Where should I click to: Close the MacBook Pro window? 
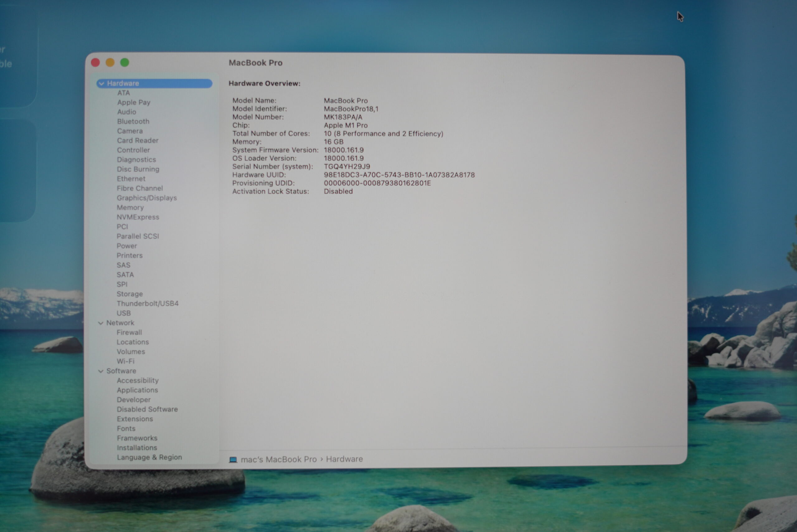95,63
